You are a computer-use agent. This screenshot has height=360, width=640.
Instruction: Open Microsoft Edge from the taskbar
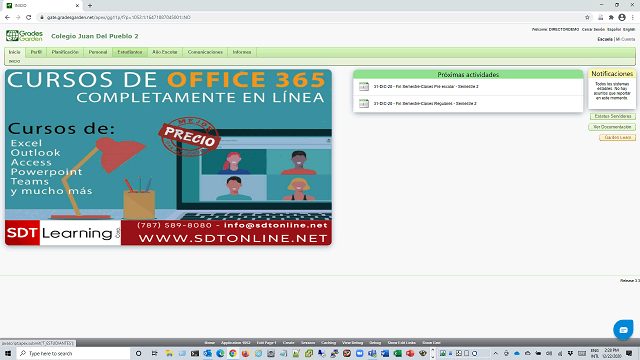[220, 353]
